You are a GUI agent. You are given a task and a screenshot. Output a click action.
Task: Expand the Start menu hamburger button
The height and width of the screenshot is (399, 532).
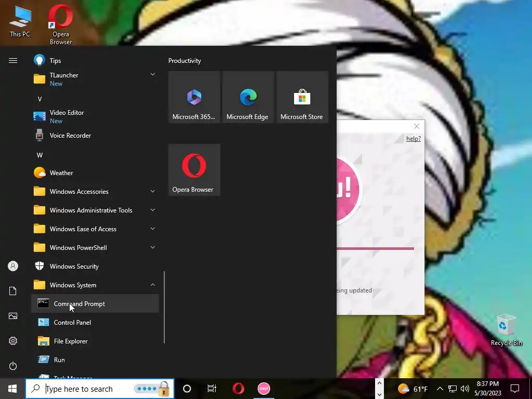coord(13,60)
